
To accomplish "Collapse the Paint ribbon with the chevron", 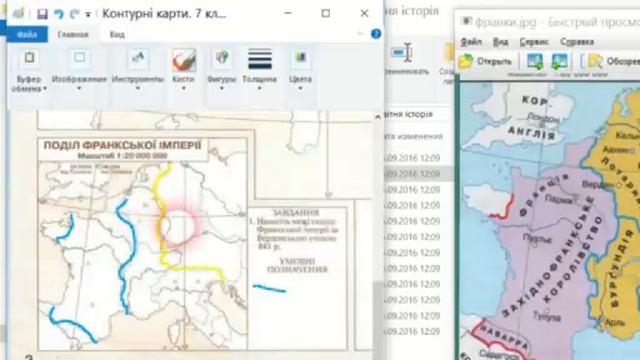I will 360,34.
